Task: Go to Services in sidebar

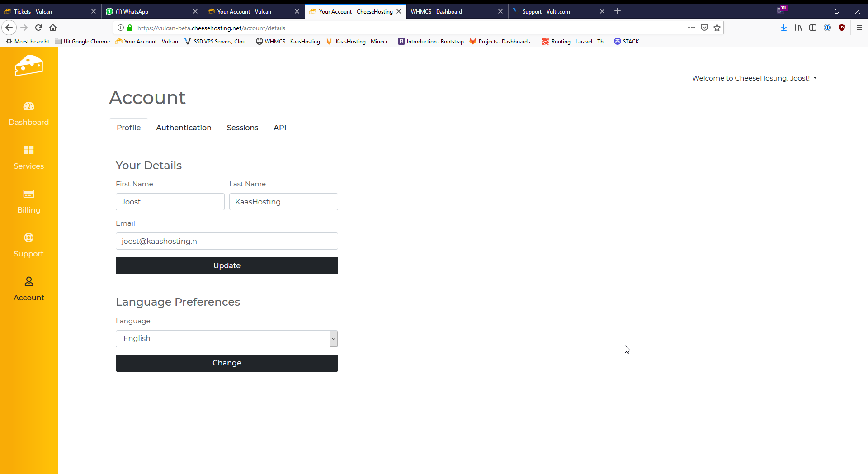Action: point(28,157)
